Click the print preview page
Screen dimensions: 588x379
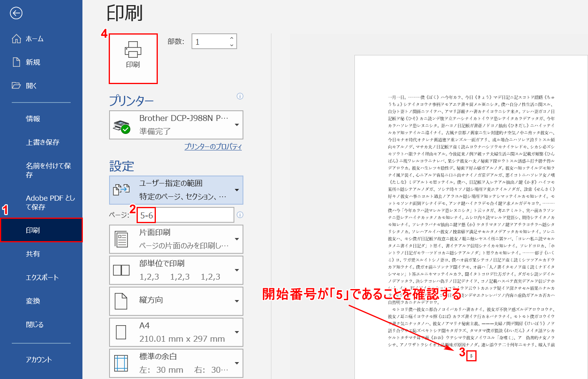(x=471, y=217)
